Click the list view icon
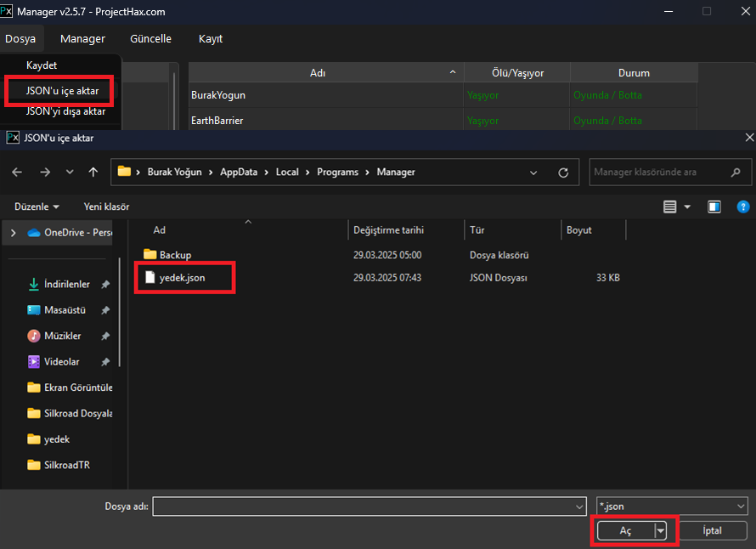Image resolution: width=756 pixels, height=549 pixels. tap(671, 206)
